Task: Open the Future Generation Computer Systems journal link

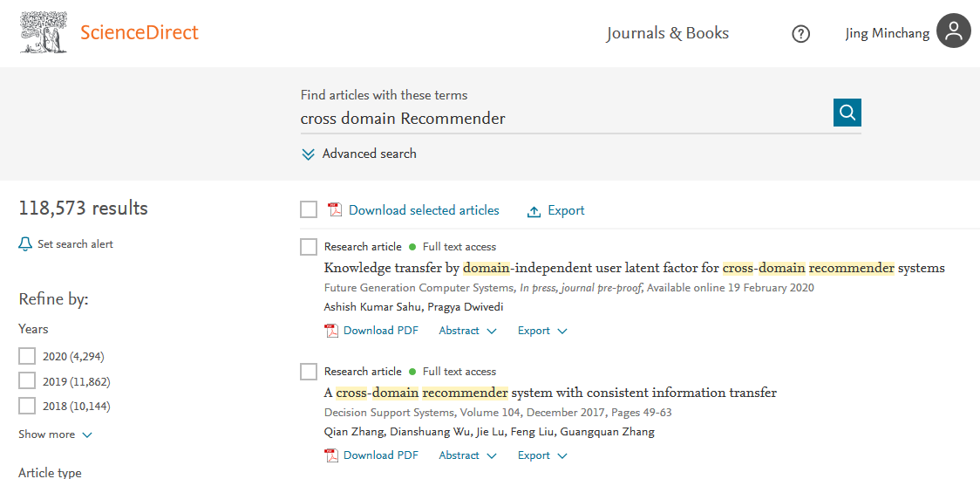Action: [x=419, y=288]
